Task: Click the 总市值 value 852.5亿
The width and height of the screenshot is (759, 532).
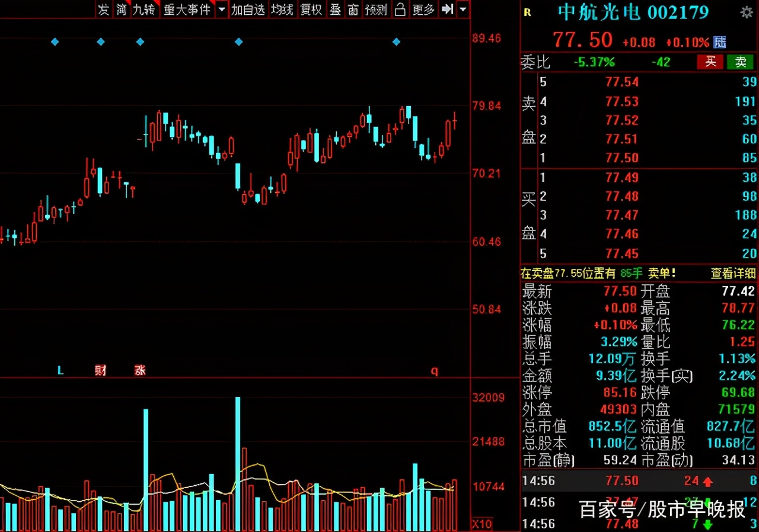Action: (x=613, y=427)
